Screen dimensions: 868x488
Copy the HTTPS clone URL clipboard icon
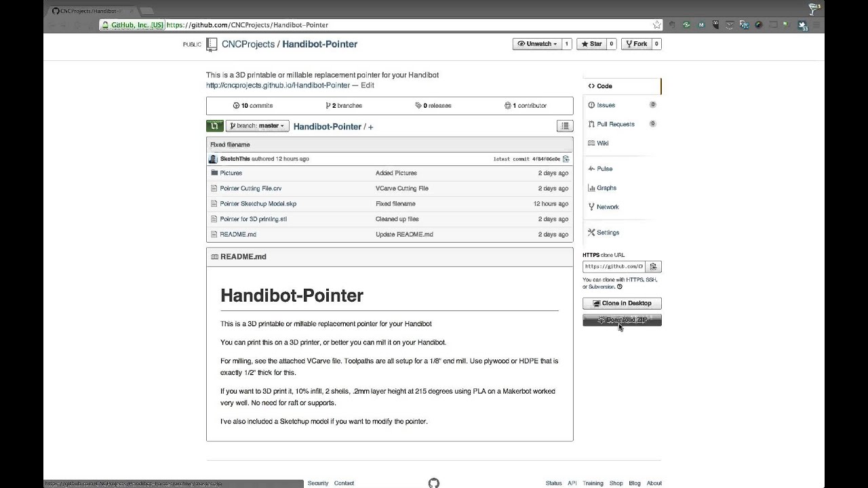point(653,266)
